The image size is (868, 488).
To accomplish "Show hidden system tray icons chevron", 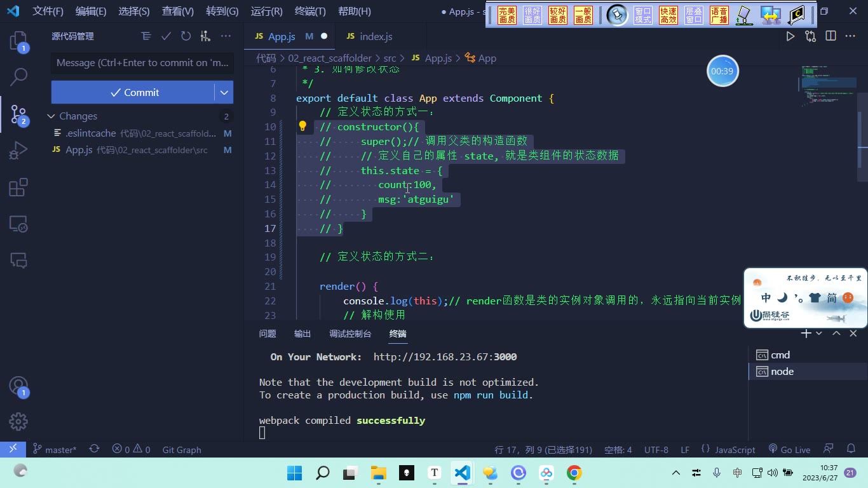I will click(x=676, y=473).
